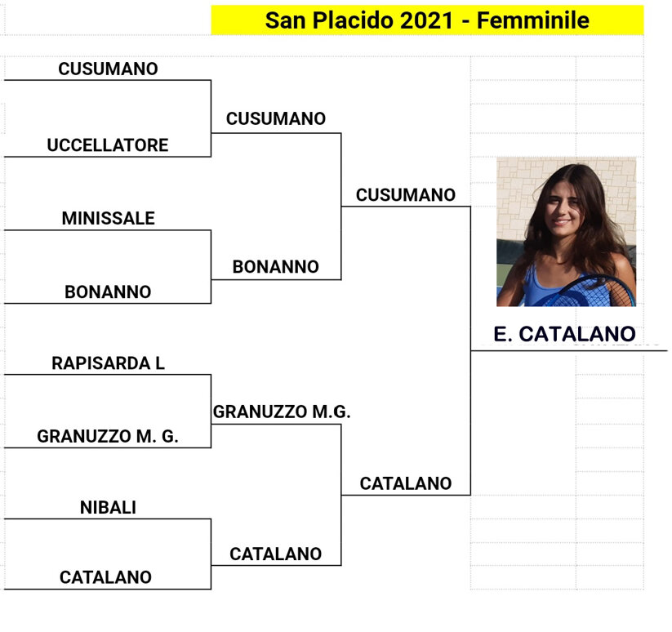Select finalist CUSUMANO in third column
Screen dimensions: 672x632
[406, 195]
